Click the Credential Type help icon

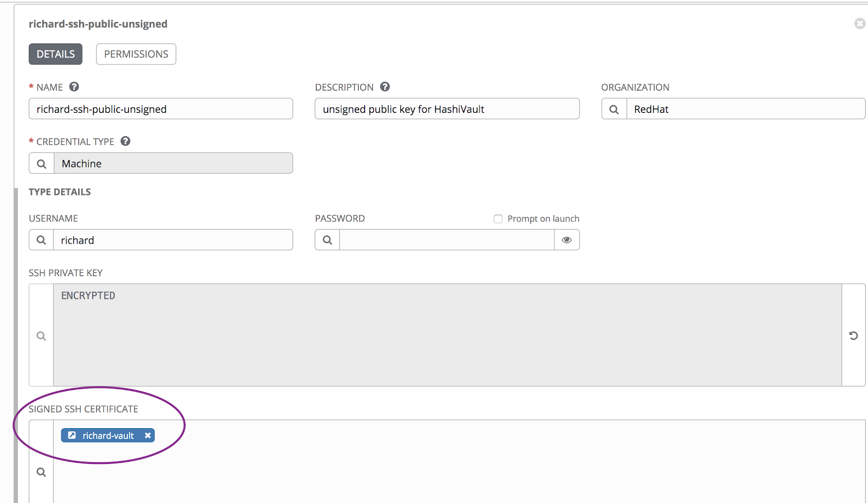[125, 141]
